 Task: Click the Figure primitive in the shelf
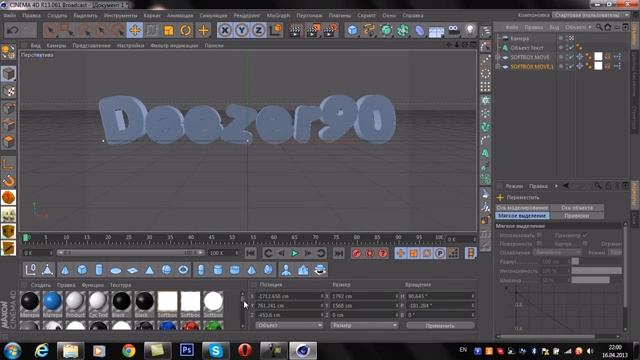point(286,270)
